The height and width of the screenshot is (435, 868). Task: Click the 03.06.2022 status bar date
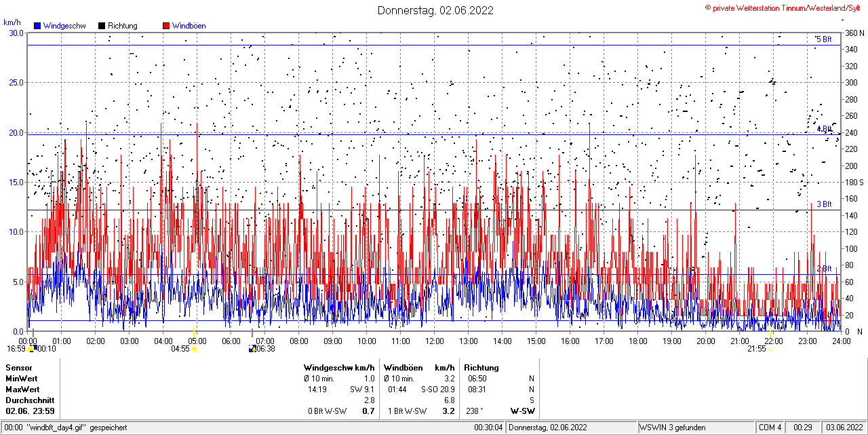tap(844, 428)
